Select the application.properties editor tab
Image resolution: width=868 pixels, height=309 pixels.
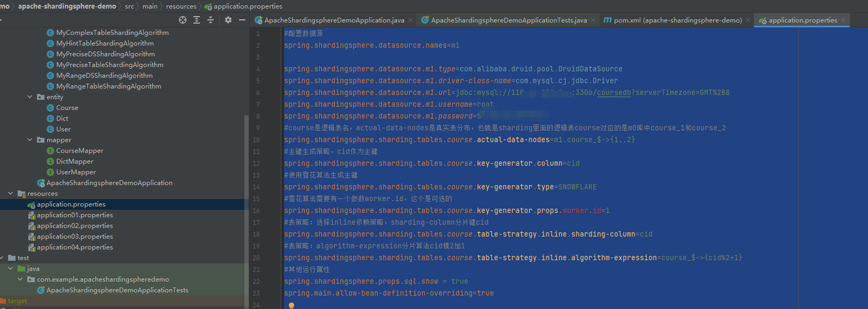tap(803, 20)
